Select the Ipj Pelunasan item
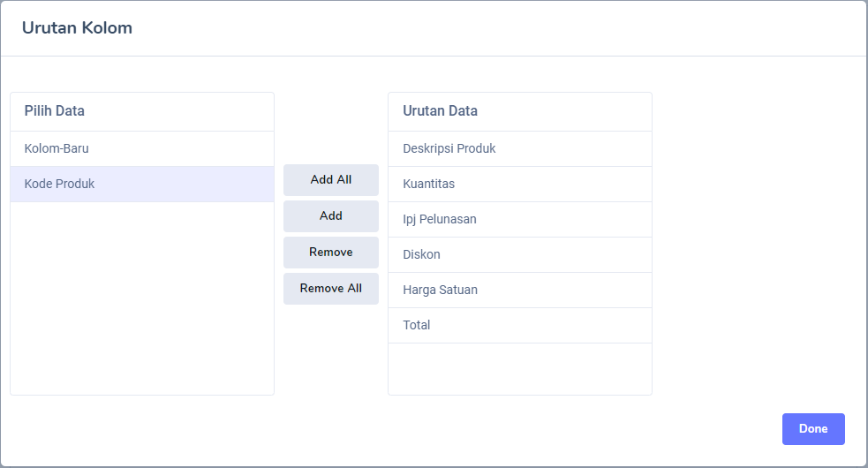This screenshot has height=468, width=868. pos(519,219)
